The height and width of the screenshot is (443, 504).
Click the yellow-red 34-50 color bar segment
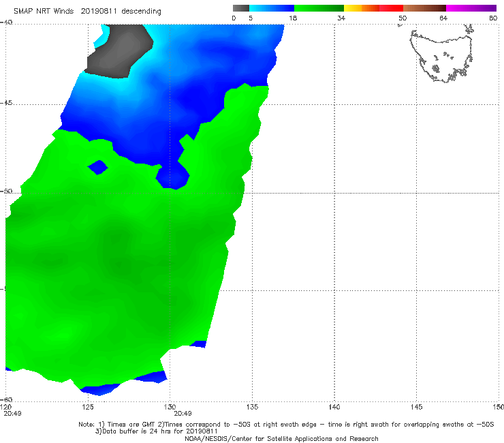[x=373, y=8]
